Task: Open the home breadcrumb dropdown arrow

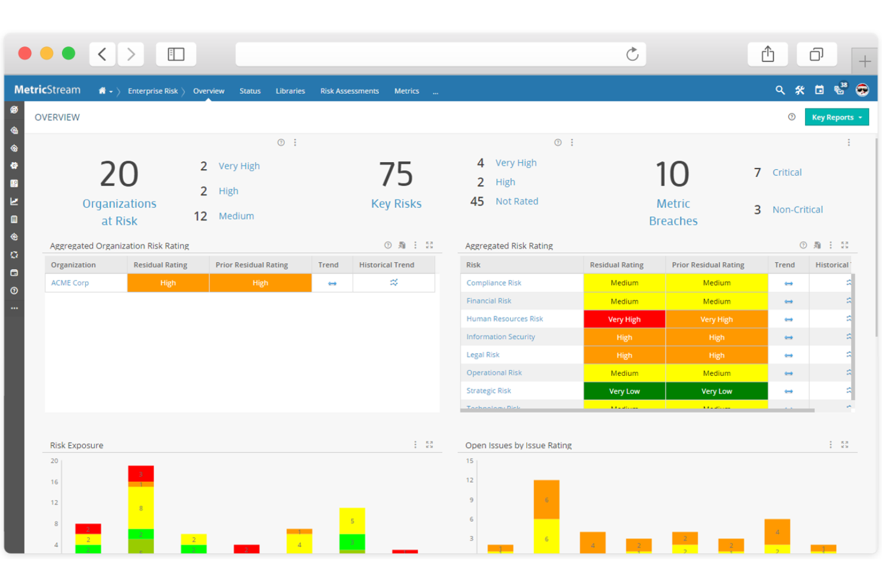Action: [x=111, y=91]
